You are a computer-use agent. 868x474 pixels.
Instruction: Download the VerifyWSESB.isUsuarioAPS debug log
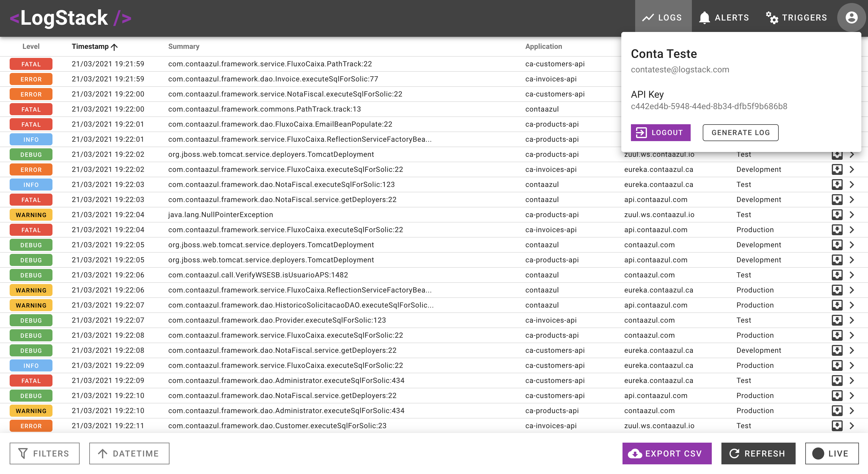click(x=837, y=275)
